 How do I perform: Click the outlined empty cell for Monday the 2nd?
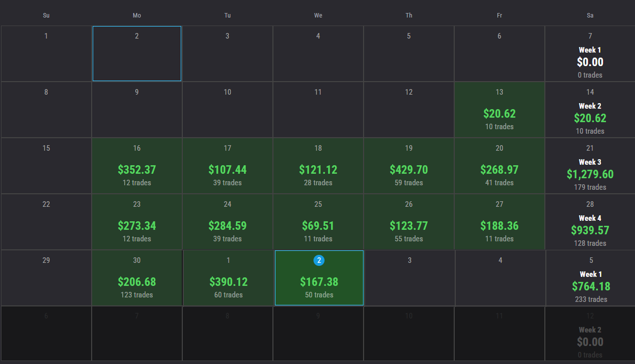coord(136,54)
